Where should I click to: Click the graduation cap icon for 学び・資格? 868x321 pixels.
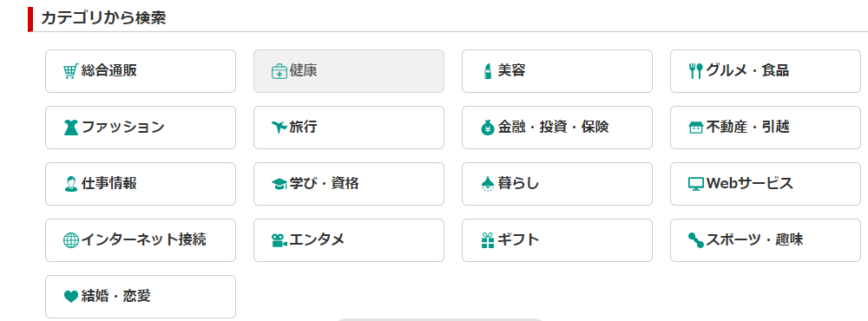[x=279, y=184]
